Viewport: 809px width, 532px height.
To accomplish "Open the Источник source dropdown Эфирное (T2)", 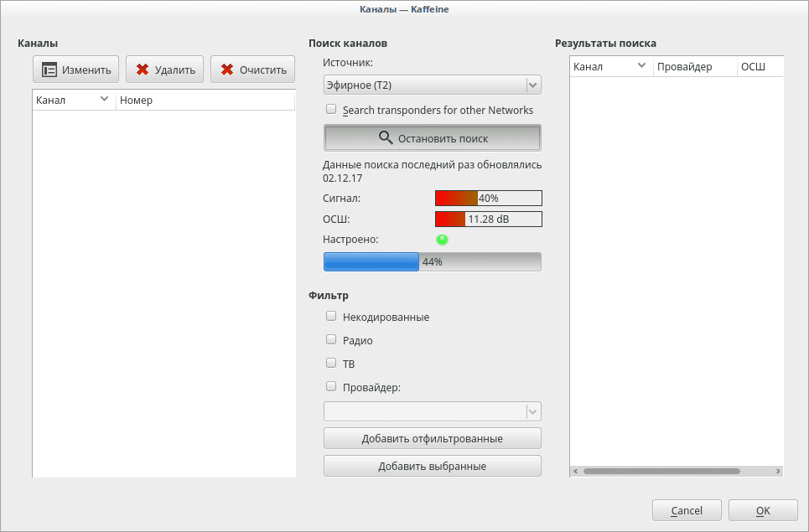I will click(x=432, y=85).
